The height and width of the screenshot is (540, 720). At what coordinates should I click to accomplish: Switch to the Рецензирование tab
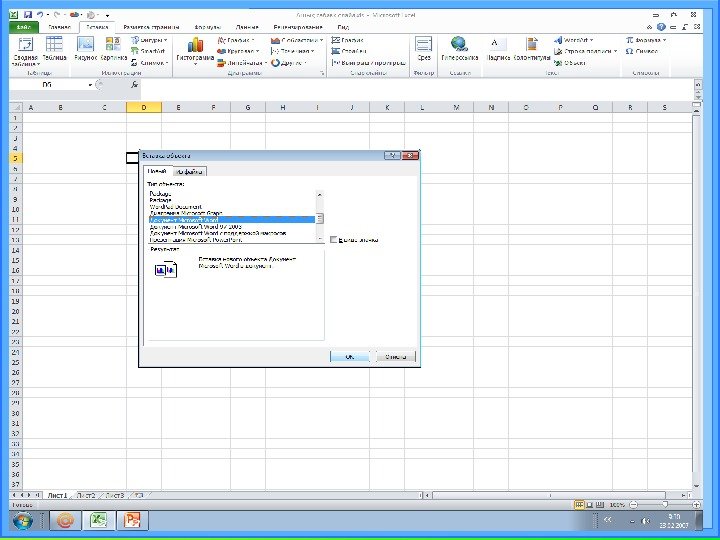298,27
